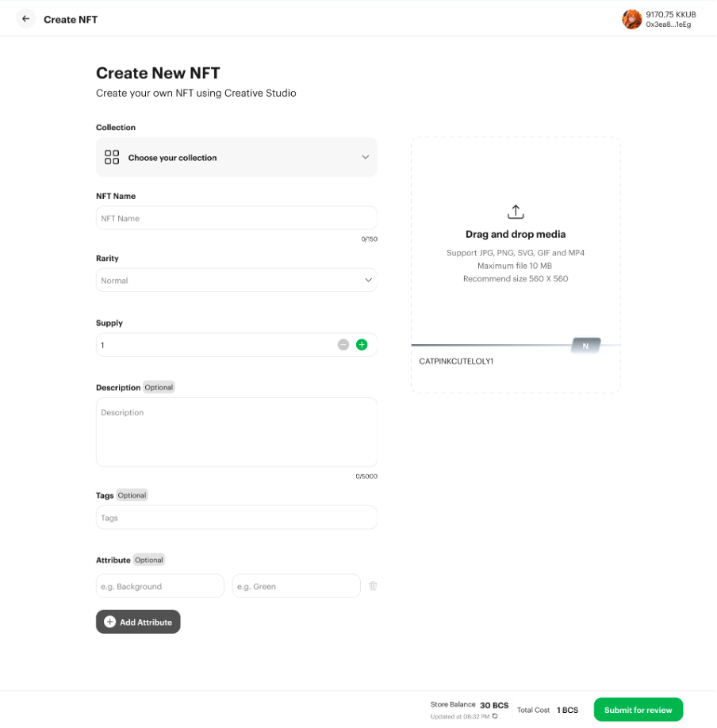The height and width of the screenshot is (728, 717).
Task: Click into the Description text area
Action: click(236, 432)
